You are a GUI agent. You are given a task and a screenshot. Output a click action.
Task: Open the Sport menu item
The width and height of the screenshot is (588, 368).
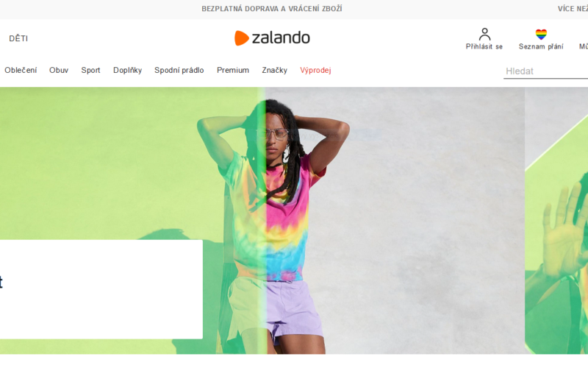[x=90, y=70]
